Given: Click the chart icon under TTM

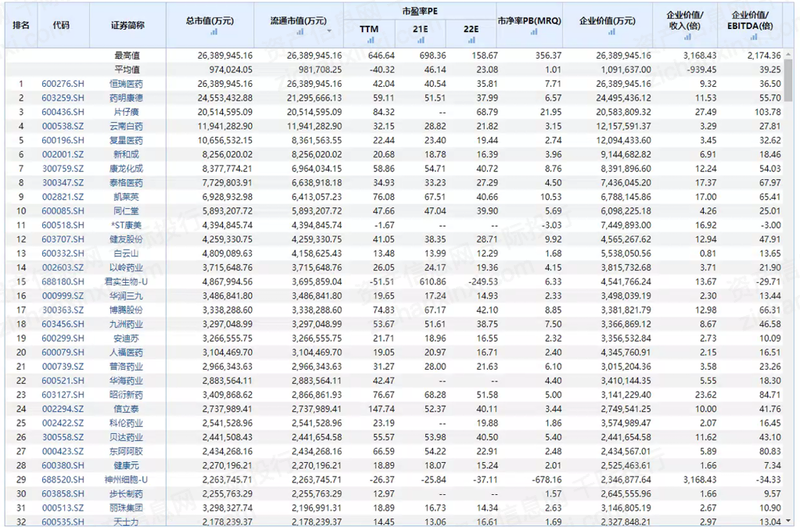Looking at the screenshot, I should [370, 40].
